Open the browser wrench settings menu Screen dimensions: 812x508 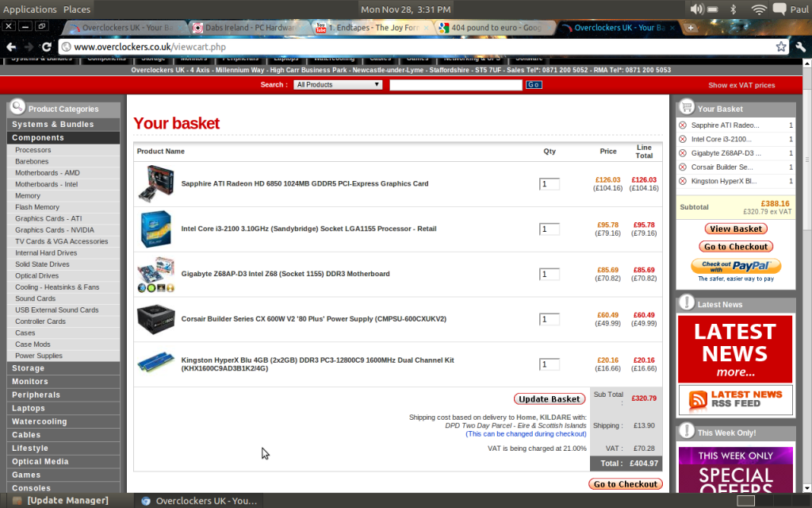click(801, 47)
